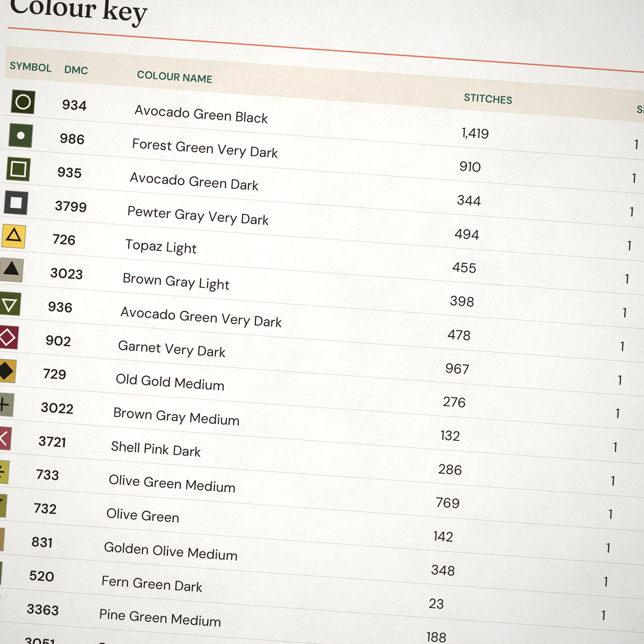Image resolution: width=644 pixels, height=644 pixels.
Task: Click DMC code 831
Action: 42,542
